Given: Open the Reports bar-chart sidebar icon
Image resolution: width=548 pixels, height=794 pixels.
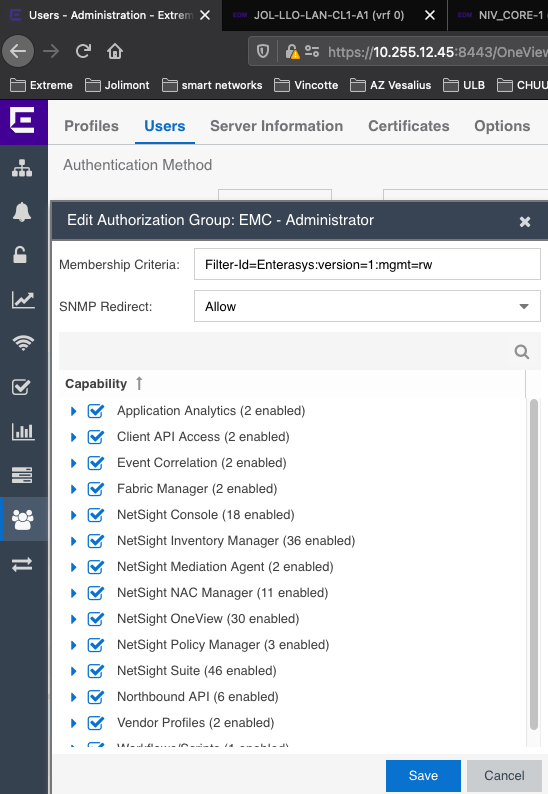Looking at the screenshot, I should click(x=23, y=431).
